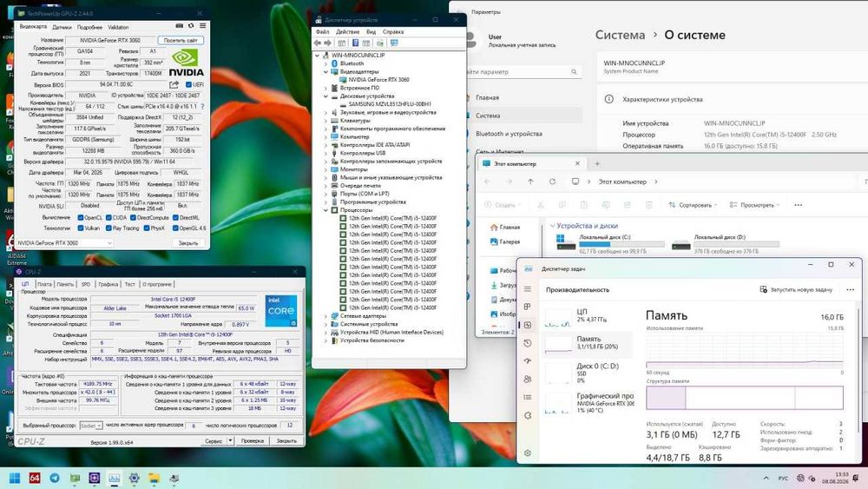
Task: Open CPU-Z Сервис dropdown arrow
Action: click(230, 441)
